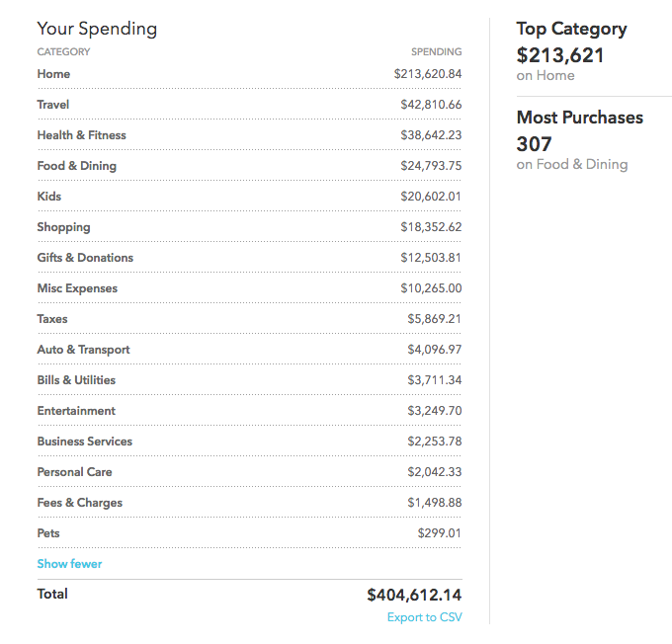Screen dimensions: 672x644
Task: Click the Kids category row
Action: tap(49, 197)
